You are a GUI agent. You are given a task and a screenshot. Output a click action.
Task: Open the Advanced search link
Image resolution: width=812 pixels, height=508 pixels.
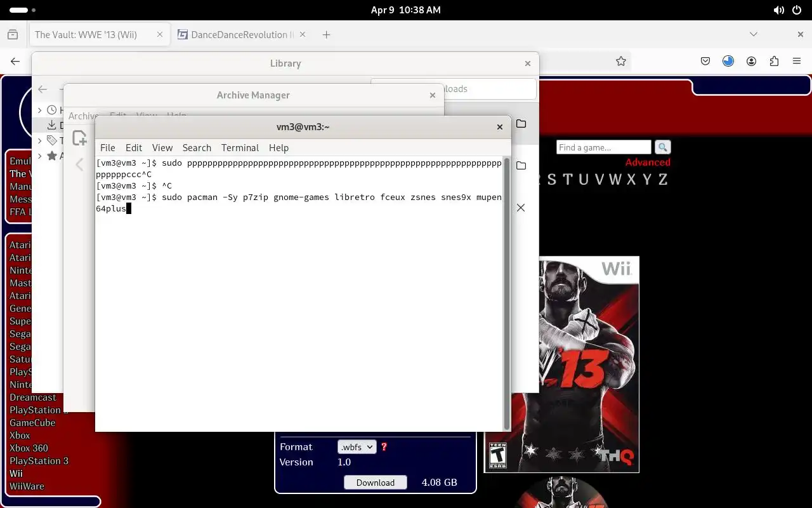click(648, 162)
